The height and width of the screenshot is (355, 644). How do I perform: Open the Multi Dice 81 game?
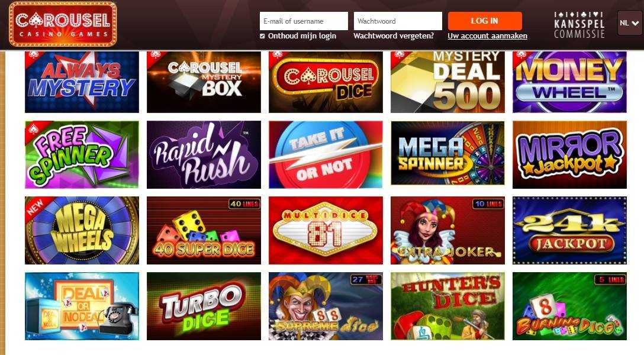click(326, 230)
